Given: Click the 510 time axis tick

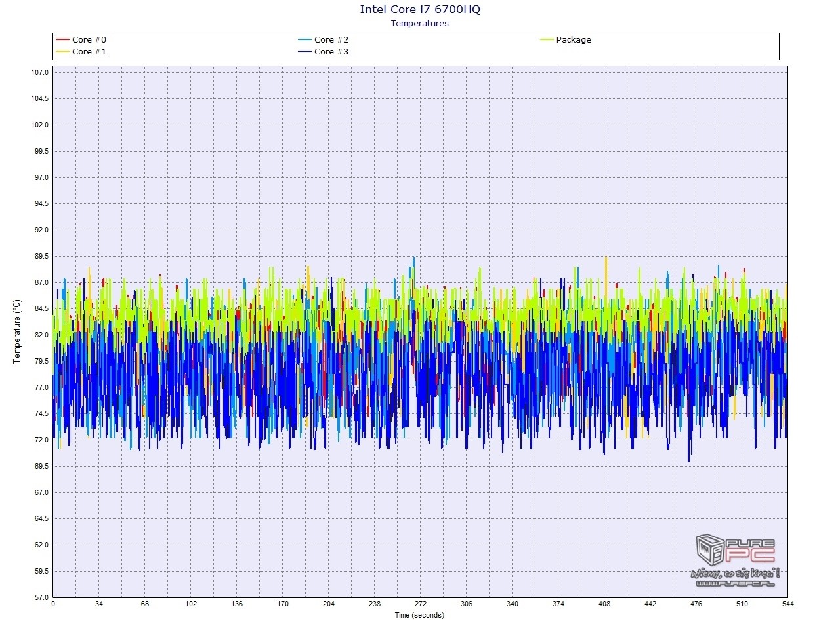Looking at the screenshot, I should [742, 604].
